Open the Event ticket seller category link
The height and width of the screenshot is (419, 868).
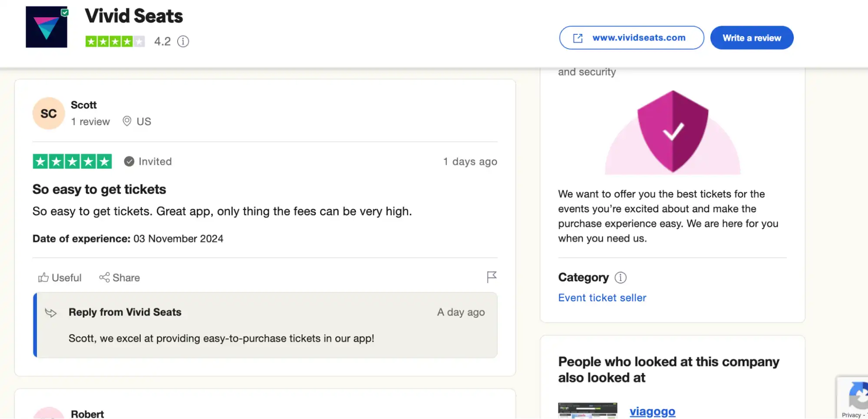point(602,297)
